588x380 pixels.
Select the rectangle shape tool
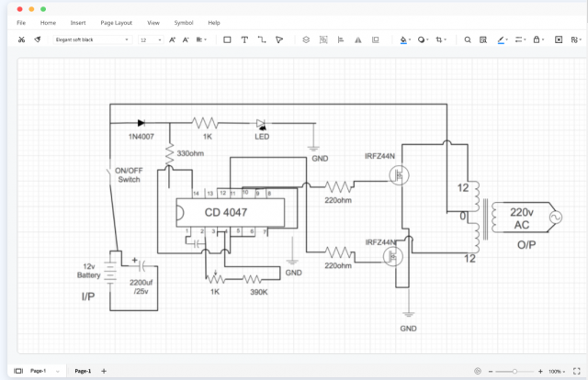click(x=227, y=39)
